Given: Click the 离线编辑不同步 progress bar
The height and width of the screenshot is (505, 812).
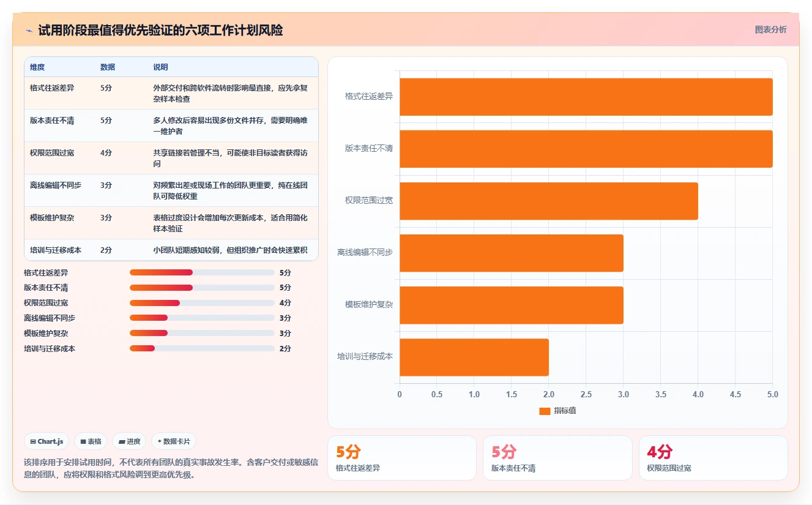Looking at the screenshot, I should 202,318.
